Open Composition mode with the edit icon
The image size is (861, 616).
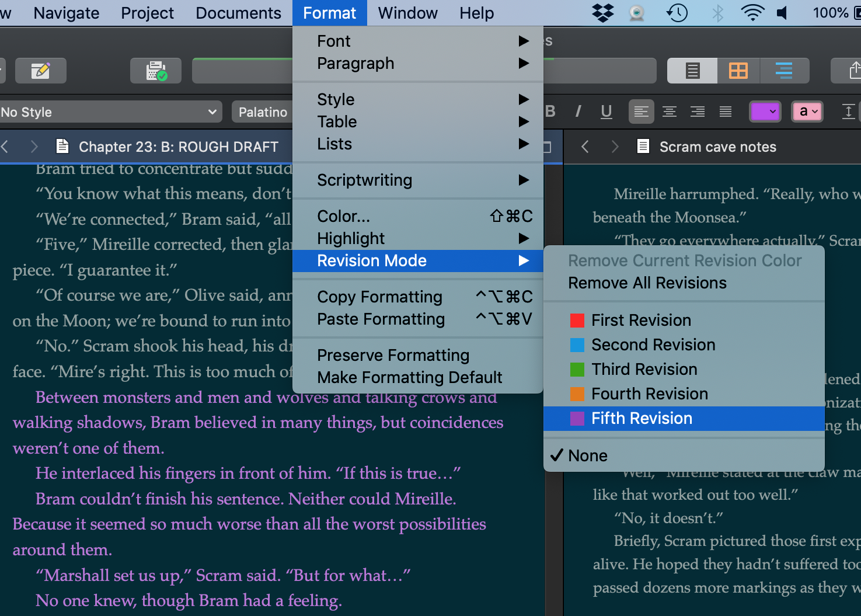(x=40, y=71)
